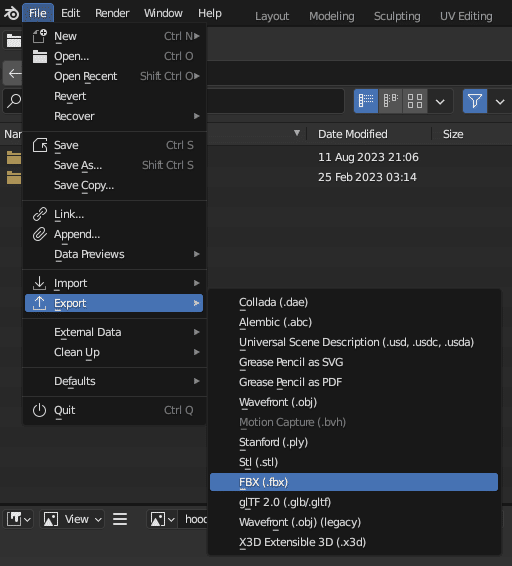
Task: Toggle the file filter funnel icon
Action: coord(475,101)
